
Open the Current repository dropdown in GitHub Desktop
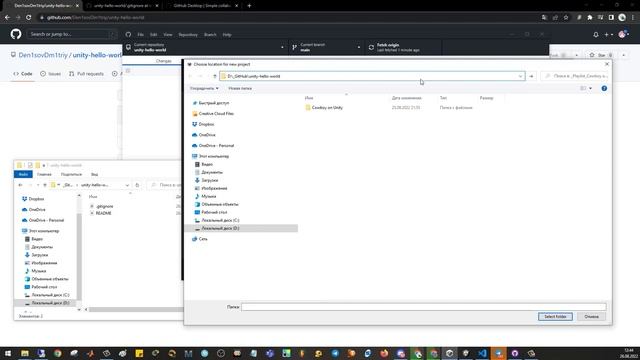[x=205, y=47]
